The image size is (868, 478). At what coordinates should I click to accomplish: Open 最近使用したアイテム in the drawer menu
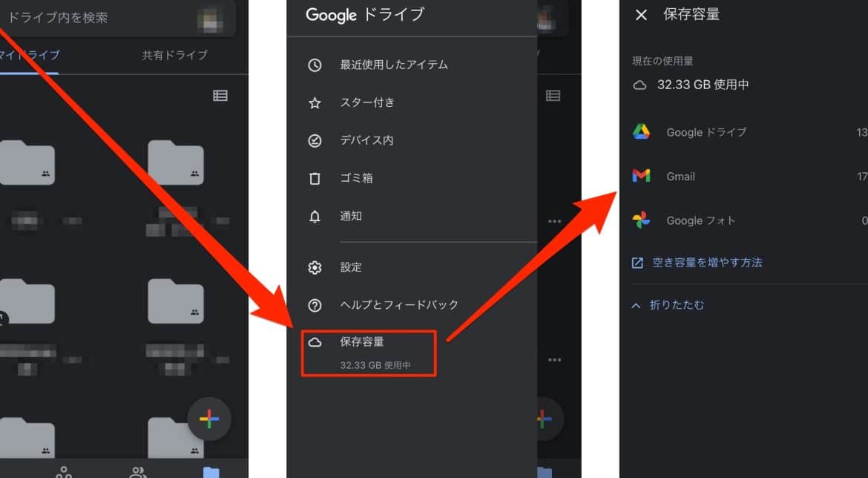tap(393, 65)
